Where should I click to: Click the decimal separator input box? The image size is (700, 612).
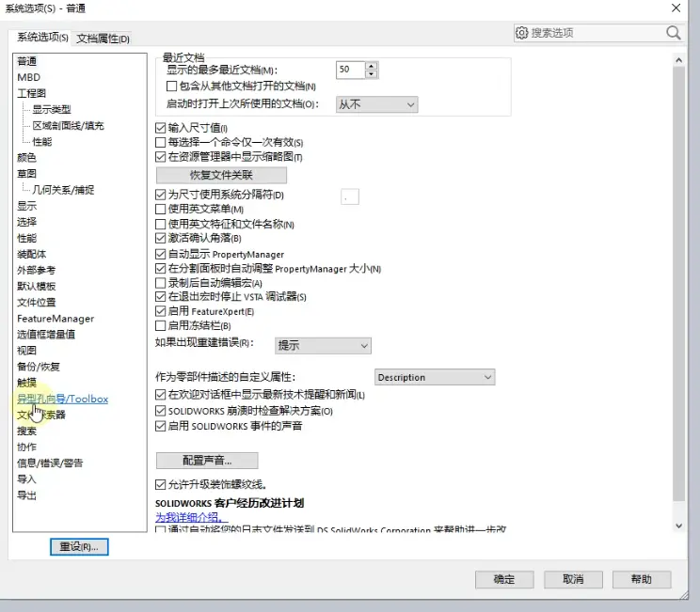coord(350,196)
